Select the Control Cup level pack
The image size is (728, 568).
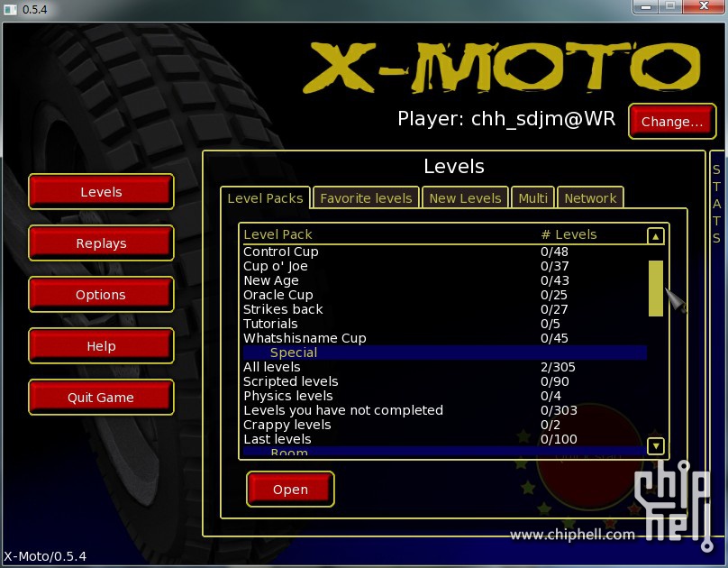(x=445, y=252)
